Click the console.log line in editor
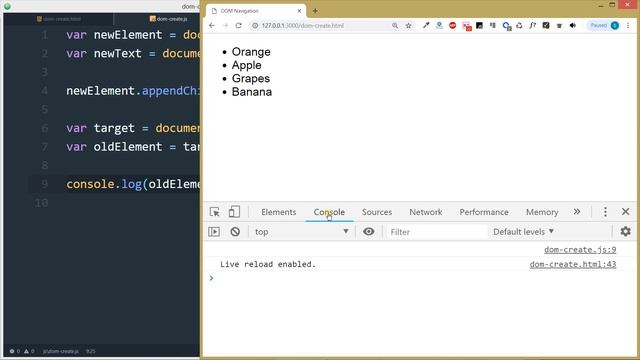The width and height of the screenshot is (640, 360). point(133,184)
